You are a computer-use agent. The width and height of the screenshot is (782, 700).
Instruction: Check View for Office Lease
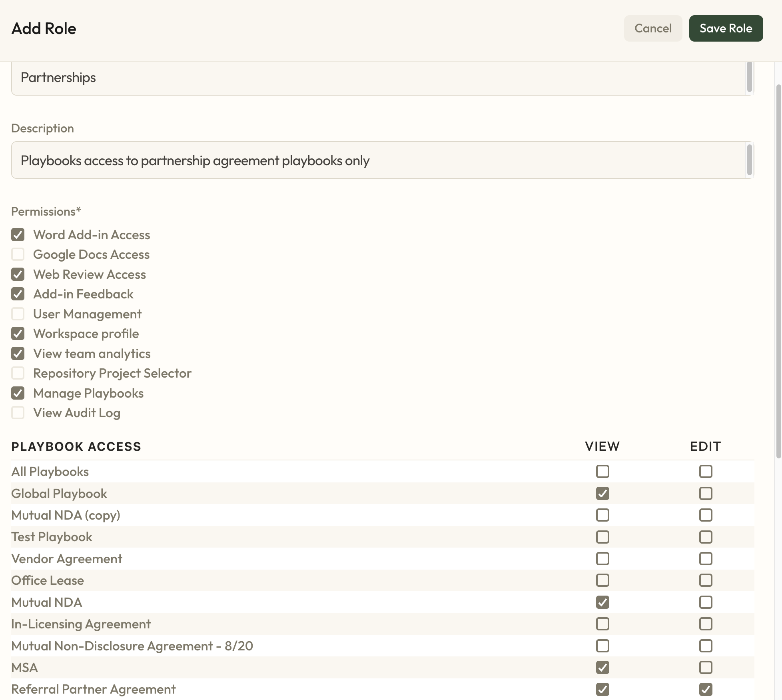[602, 580]
